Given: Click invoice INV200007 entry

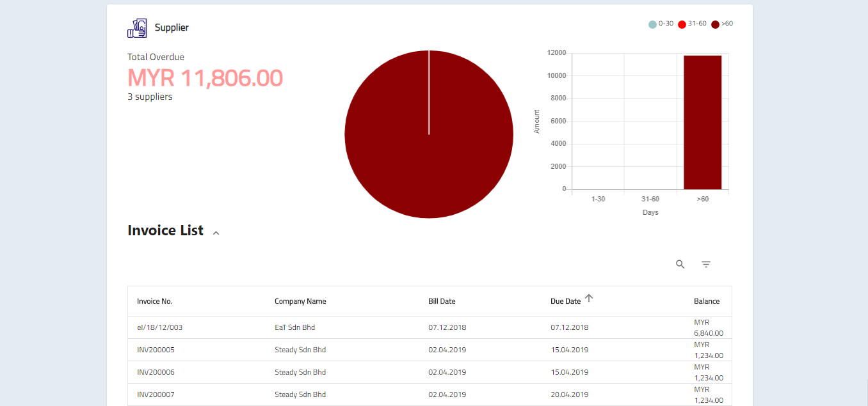Looking at the screenshot, I should pos(156,394).
